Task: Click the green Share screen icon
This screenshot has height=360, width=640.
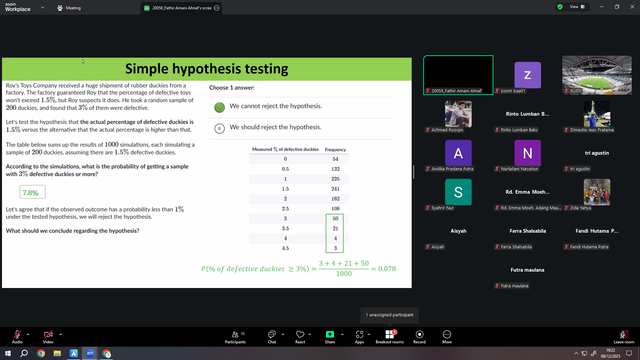Action: [x=330, y=334]
